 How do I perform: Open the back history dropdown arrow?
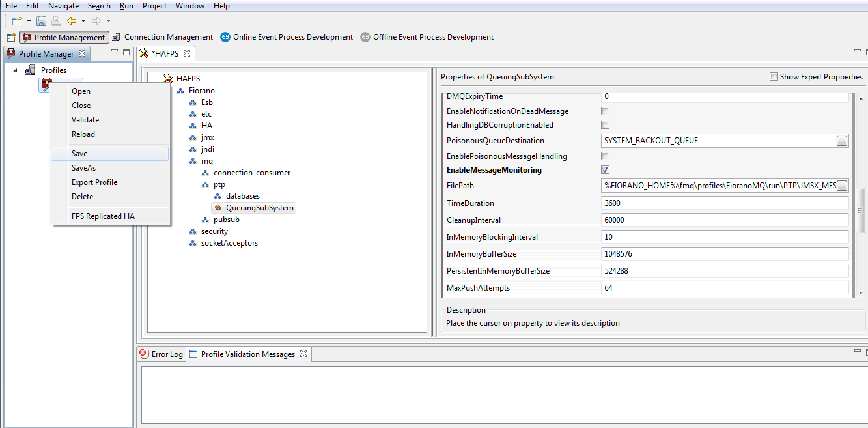83,21
